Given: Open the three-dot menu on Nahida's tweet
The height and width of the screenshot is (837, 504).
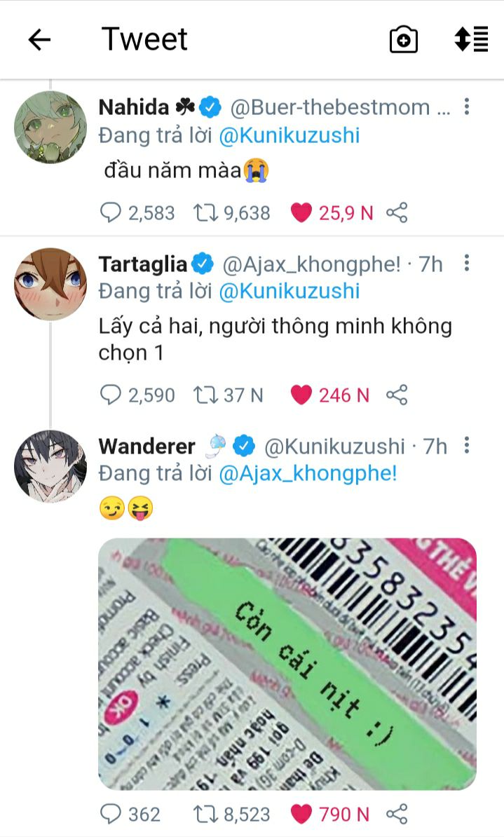Looking at the screenshot, I should (467, 107).
